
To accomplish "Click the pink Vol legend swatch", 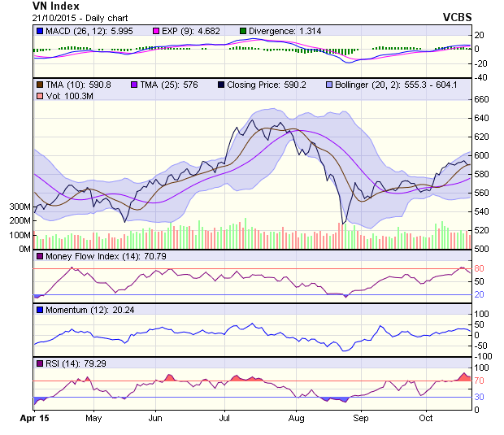I will [x=39, y=97].
